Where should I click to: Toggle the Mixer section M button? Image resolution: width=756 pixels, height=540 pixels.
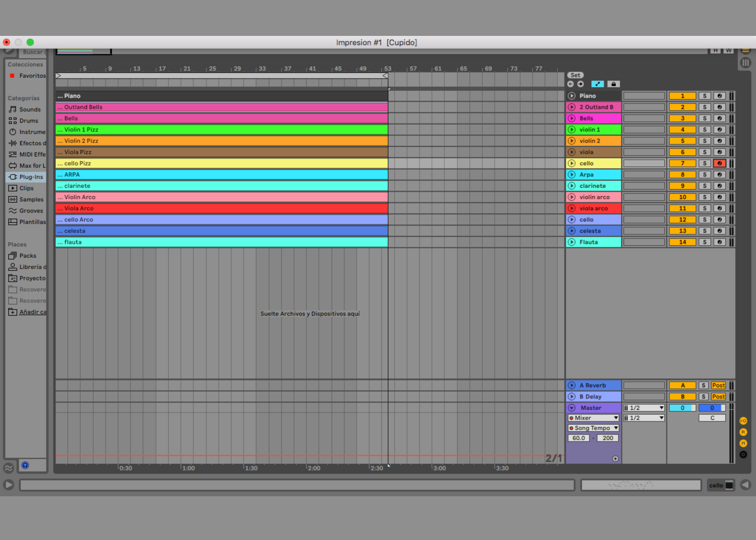(x=743, y=443)
